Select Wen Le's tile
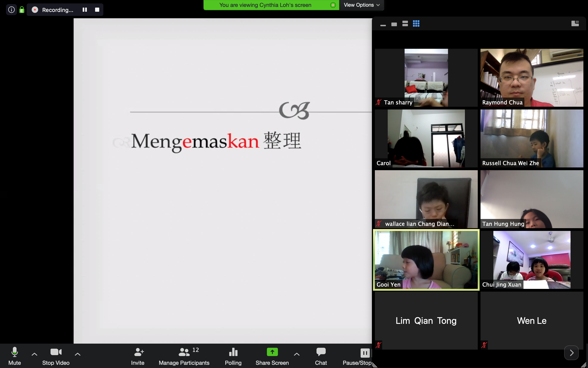This screenshot has width=588, height=368. [532, 321]
